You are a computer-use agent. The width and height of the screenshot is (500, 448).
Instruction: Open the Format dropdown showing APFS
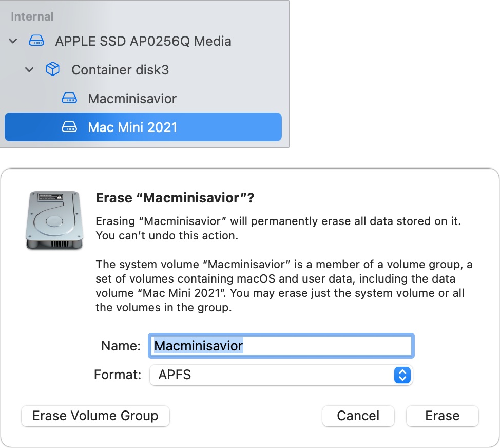coord(281,375)
